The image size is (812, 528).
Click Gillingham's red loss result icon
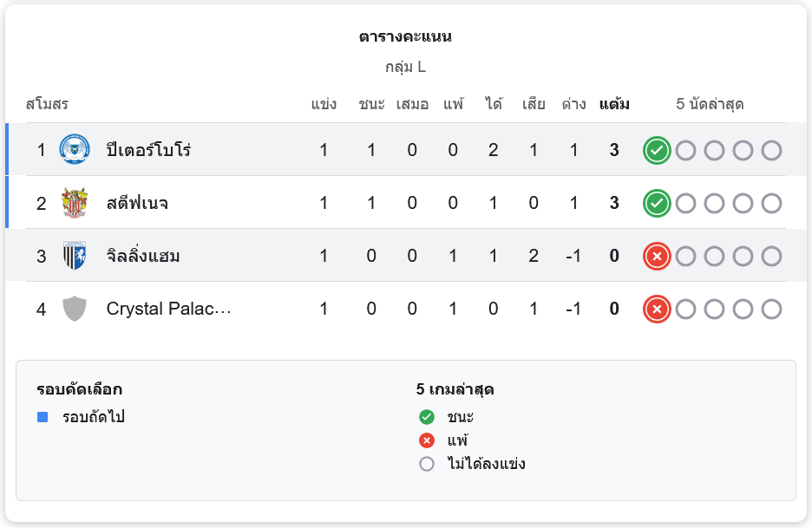657,256
